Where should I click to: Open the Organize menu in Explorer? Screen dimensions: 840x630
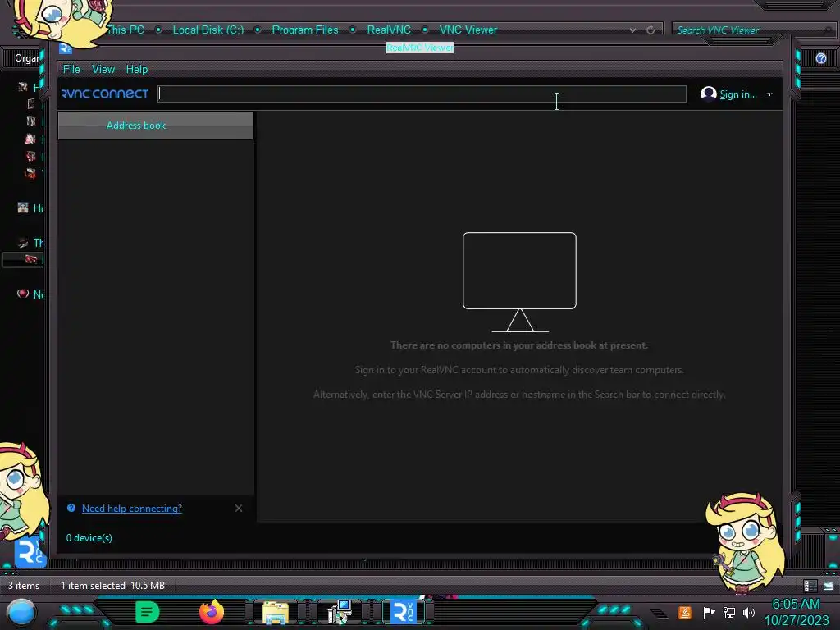[x=27, y=58]
